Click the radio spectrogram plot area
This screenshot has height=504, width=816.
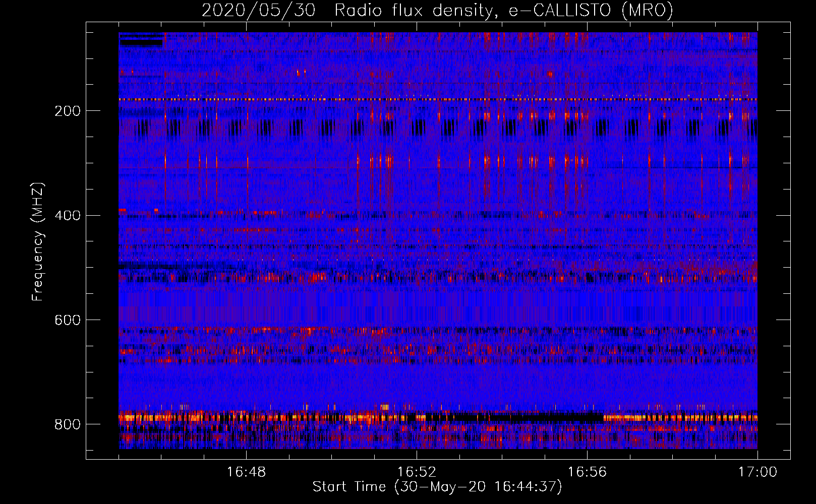[438, 240]
